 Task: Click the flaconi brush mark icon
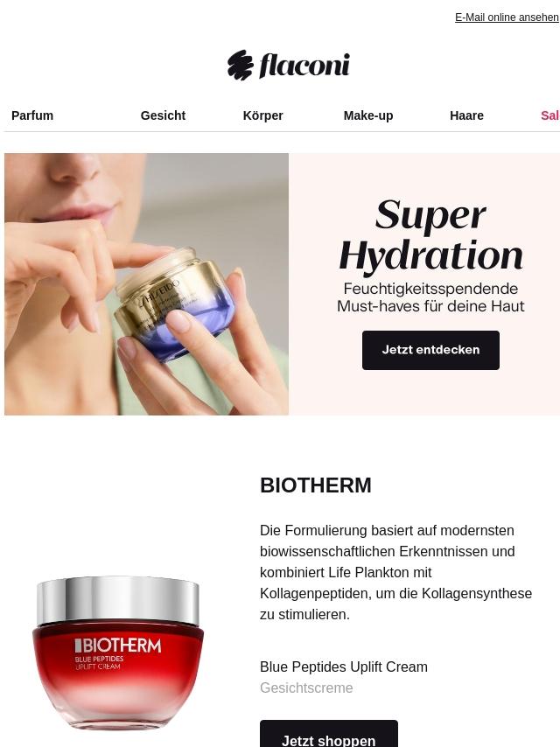pos(240,65)
